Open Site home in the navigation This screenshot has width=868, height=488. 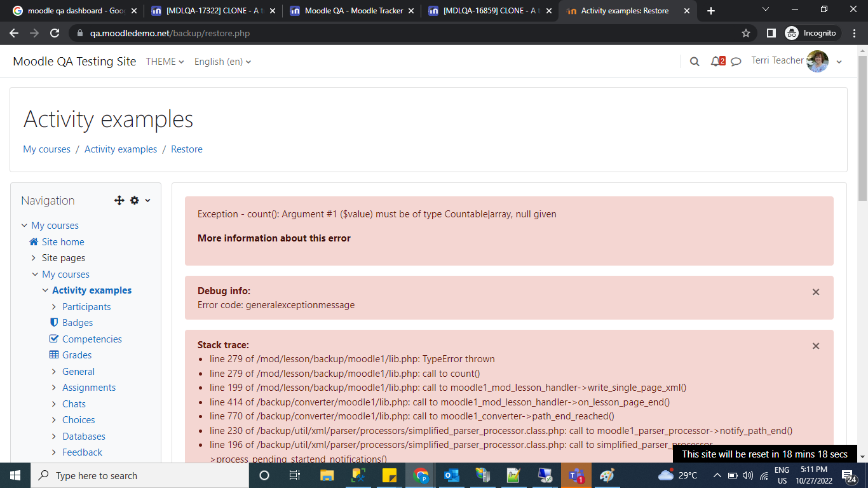coord(63,242)
